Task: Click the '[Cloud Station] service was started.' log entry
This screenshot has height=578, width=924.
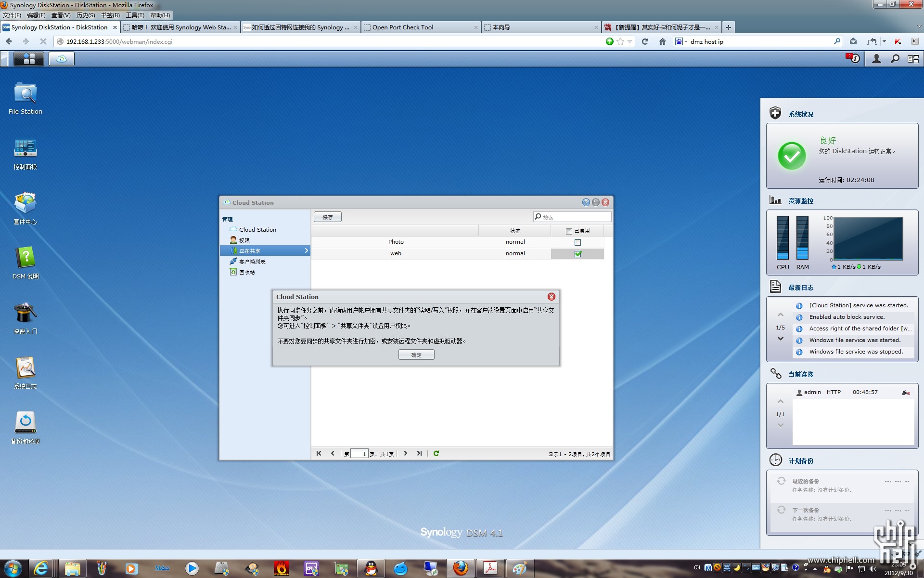Action: [859, 305]
